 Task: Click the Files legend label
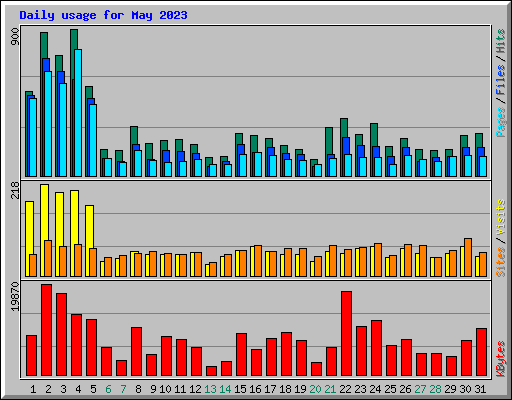(500, 80)
